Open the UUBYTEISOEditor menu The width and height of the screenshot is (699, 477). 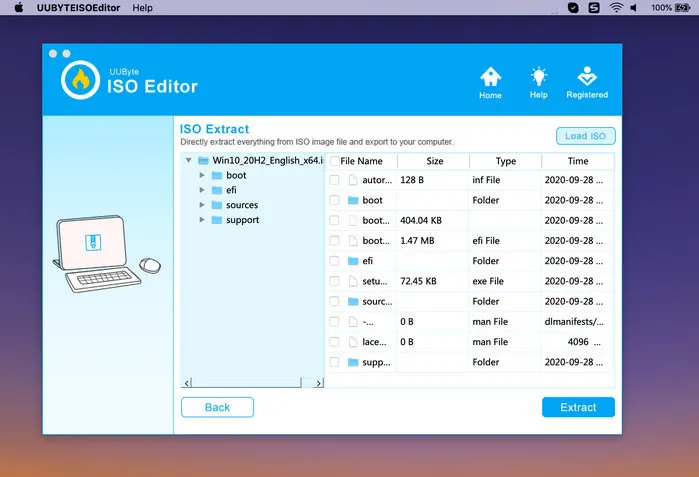[x=78, y=8]
